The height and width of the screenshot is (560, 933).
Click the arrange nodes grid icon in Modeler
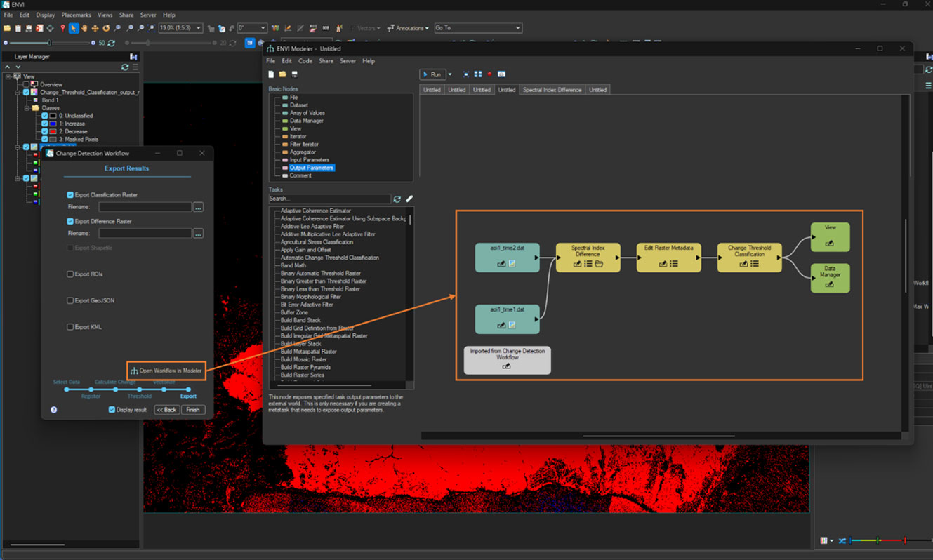click(477, 74)
